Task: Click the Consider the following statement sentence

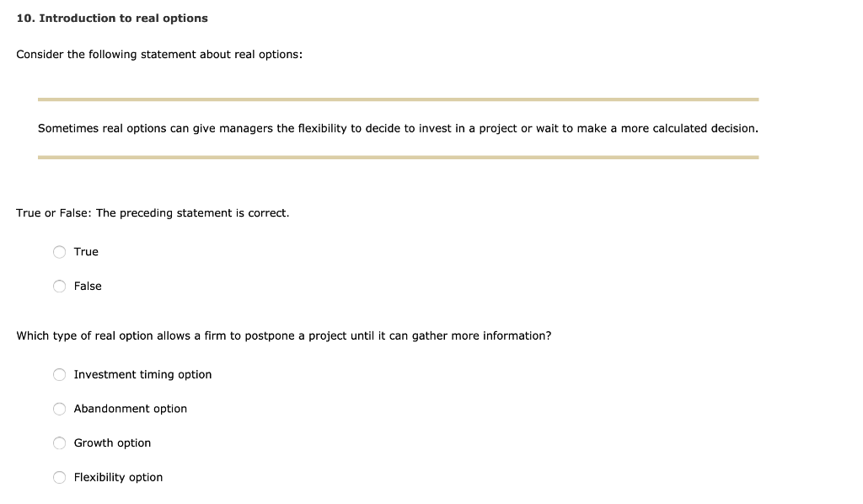Action: [161, 54]
